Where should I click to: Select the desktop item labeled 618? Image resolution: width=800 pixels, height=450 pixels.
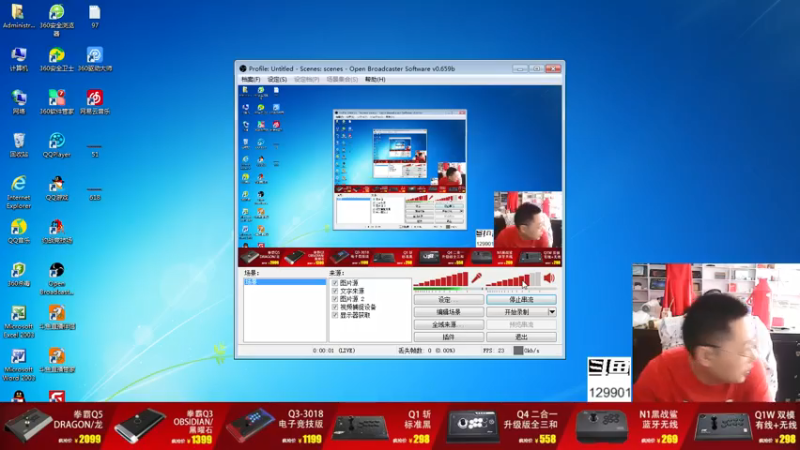point(94,193)
